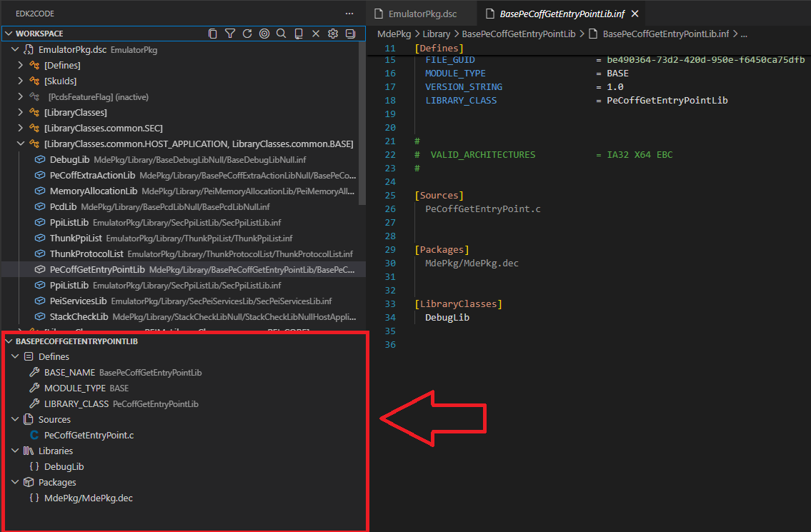Click DebugLib library icon under HOST_APPLICATION section
The height and width of the screenshot is (532, 811).
[40, 160]
